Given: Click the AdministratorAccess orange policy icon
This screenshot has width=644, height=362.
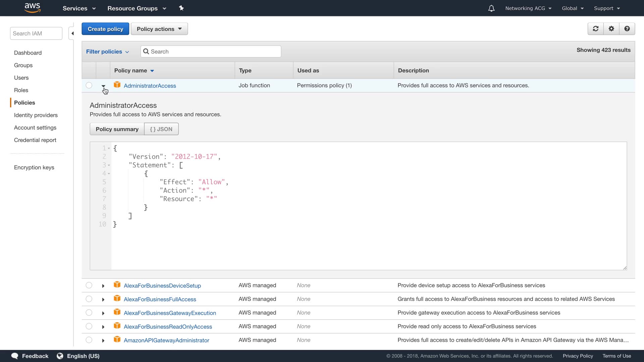Looking at the screenshot, I should point(117,85).
